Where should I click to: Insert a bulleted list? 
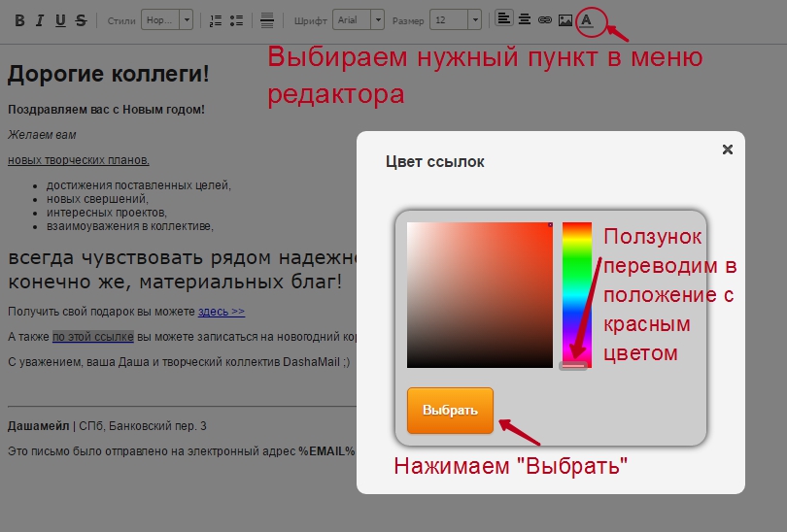(237, 20)
